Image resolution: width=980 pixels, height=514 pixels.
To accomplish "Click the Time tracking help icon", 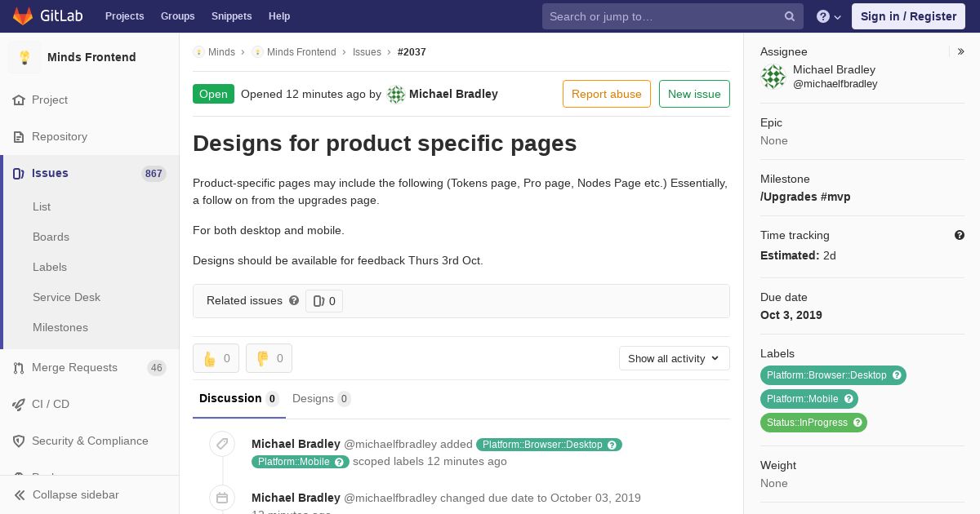I will pyautogui.click(x=960, y=235).
